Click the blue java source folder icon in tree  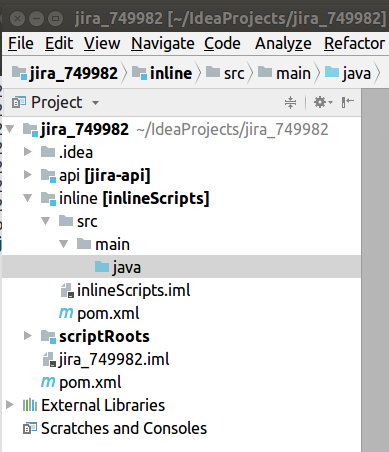[102, 266]
